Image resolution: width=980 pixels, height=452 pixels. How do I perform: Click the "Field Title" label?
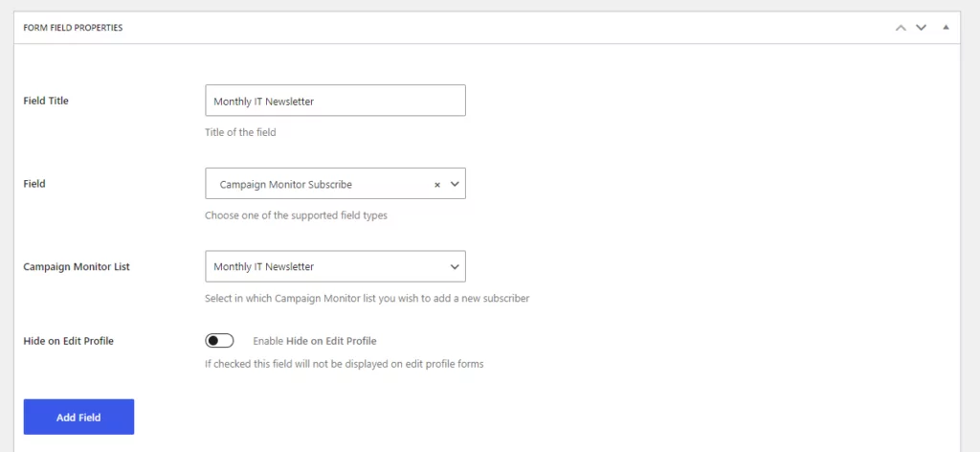(x=46, y=101)
